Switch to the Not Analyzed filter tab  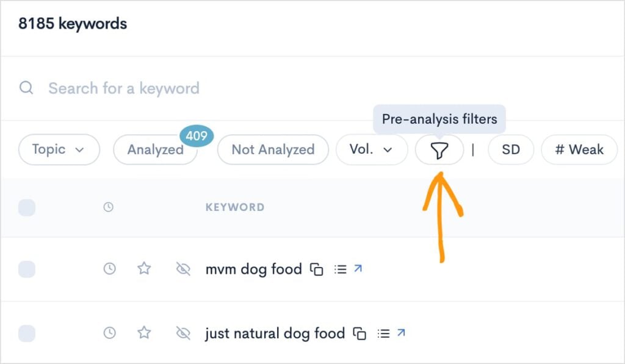(272, 149)
